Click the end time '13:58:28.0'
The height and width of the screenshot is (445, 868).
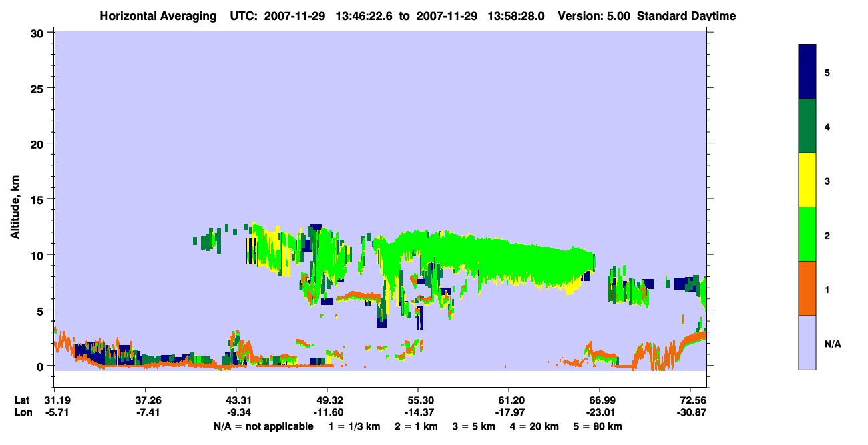click(515, 16)
